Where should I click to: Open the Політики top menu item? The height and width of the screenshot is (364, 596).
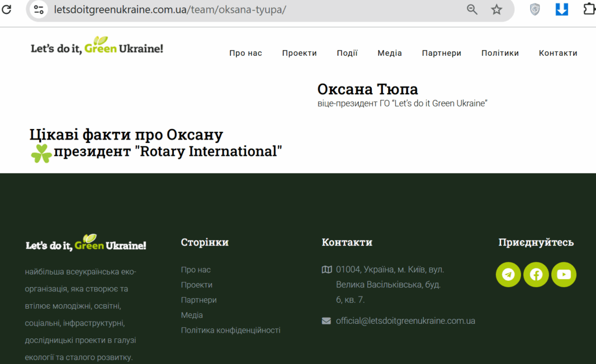click(x=500, y=53)
